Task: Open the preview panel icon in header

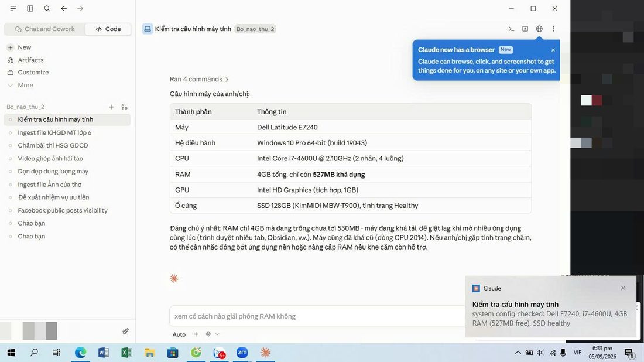Action: click(x=525, y=29)
